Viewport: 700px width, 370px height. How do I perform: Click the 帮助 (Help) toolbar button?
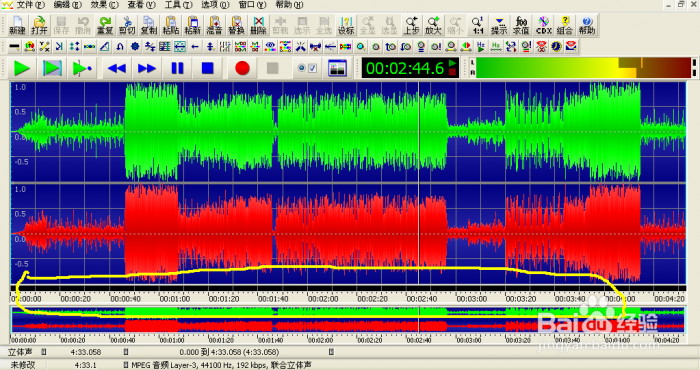587,25
